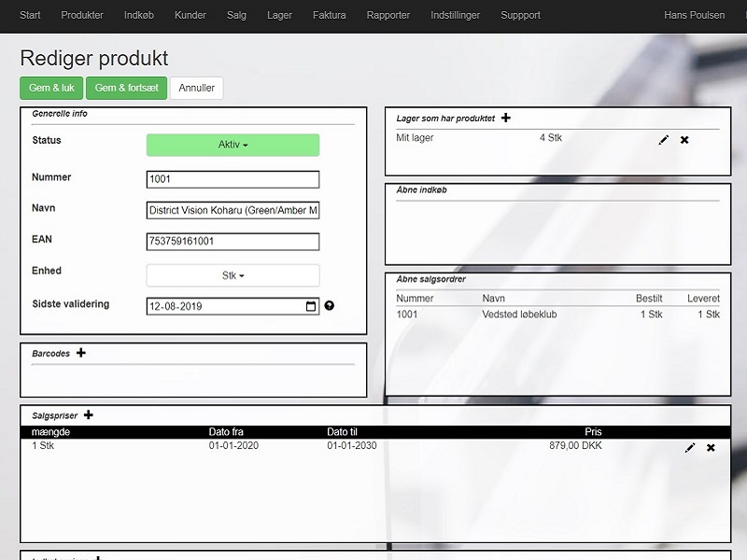747x560 pixels.
Task: Open Indstillinger in the navigation bar
Action: (x=456, y=15)
